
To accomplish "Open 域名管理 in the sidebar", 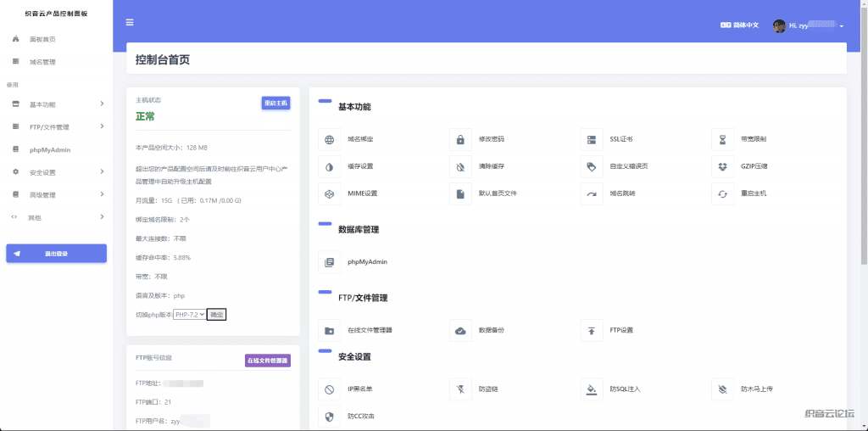I will (42, 62).
